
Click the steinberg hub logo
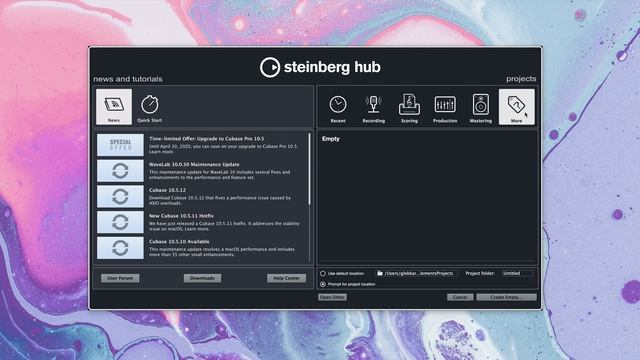click(320, 67)
